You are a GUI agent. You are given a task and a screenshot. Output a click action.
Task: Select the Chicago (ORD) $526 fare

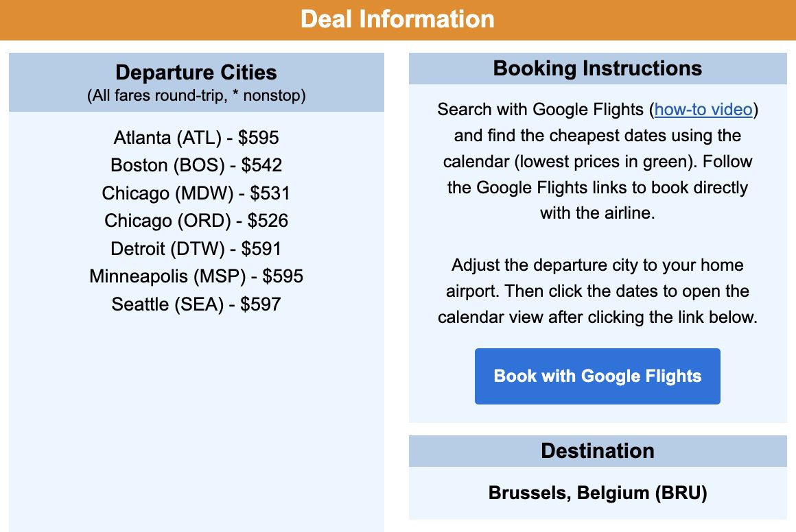[196, 221]
